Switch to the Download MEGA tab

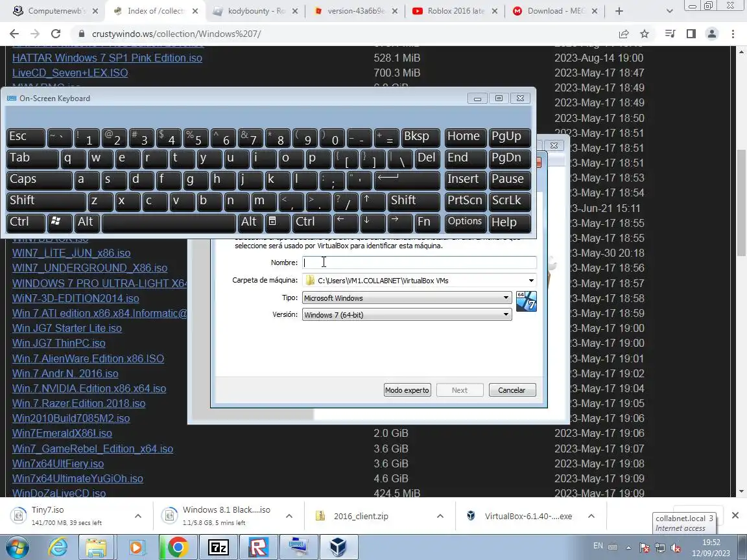coord(556,11)
